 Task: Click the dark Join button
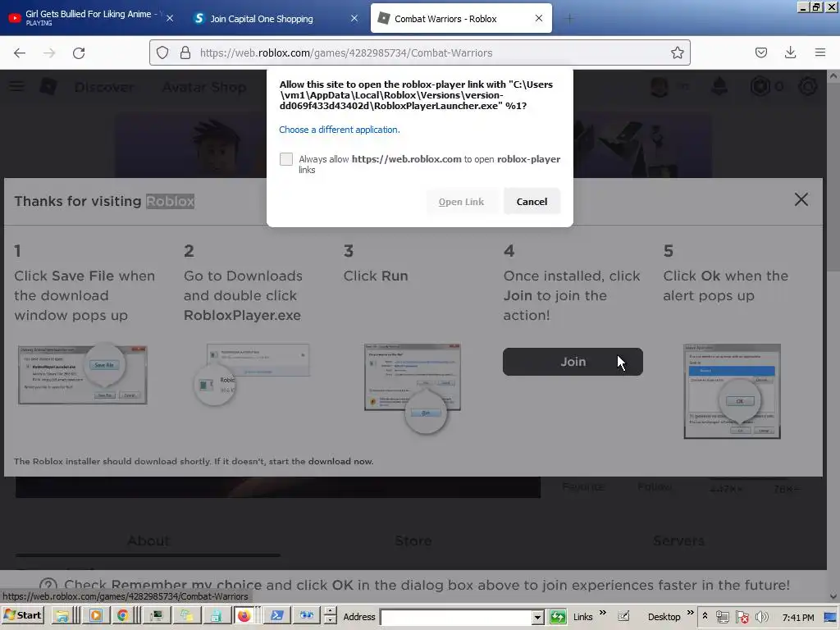(573, 362)
